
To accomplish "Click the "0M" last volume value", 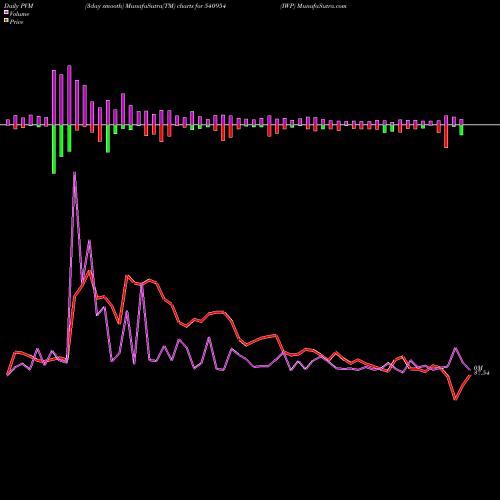I will click(x=478, y=368).
